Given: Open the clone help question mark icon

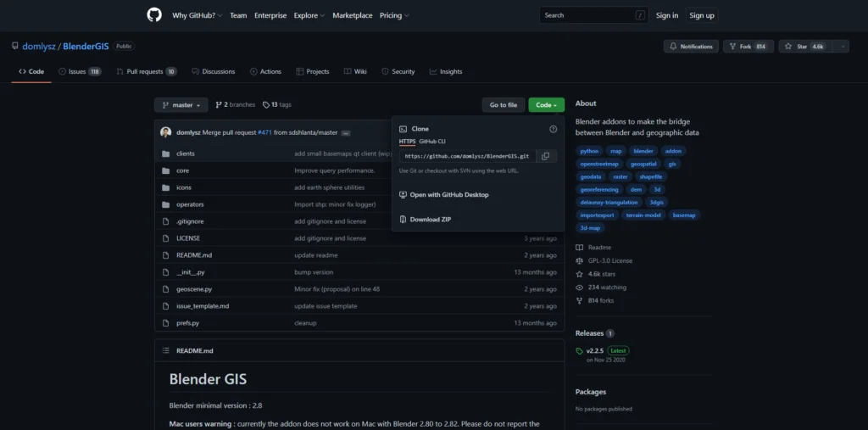Looking at the screenshot, I should (x=553, y=129).
